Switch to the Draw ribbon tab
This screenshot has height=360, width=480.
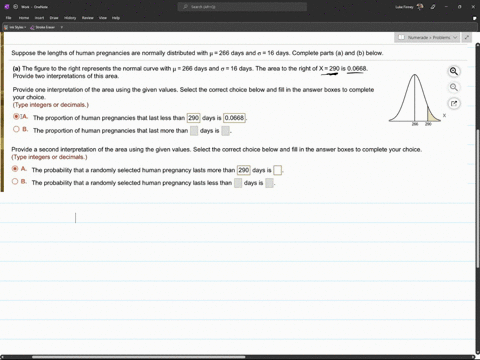tap(54, 18)
